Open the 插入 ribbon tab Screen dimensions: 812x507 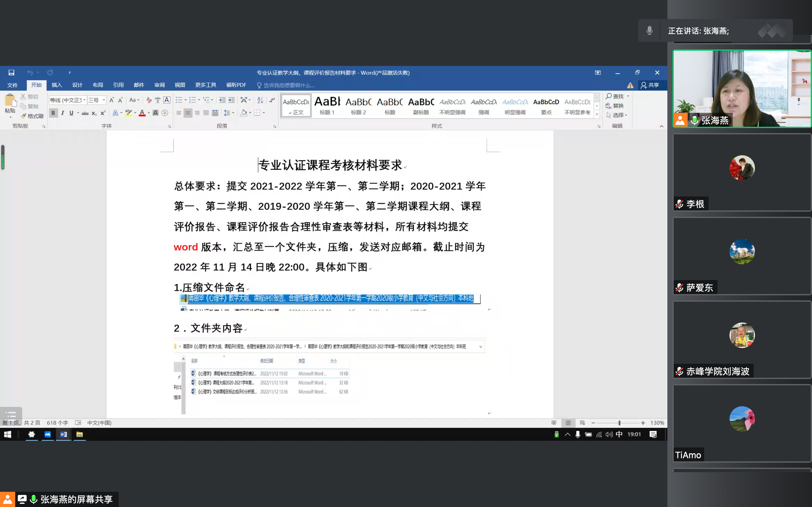pos(57,85)
